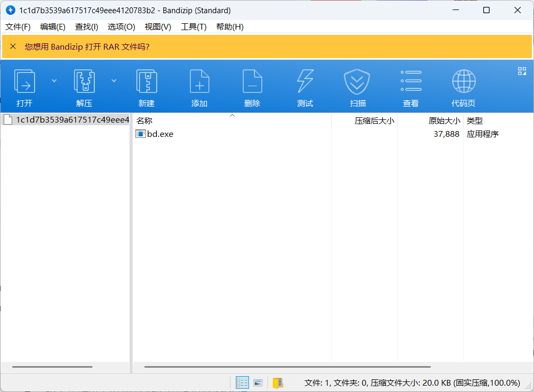Open the 查找(I) menu
Viewport: 534px width, 392px height.
pos(87,27)
